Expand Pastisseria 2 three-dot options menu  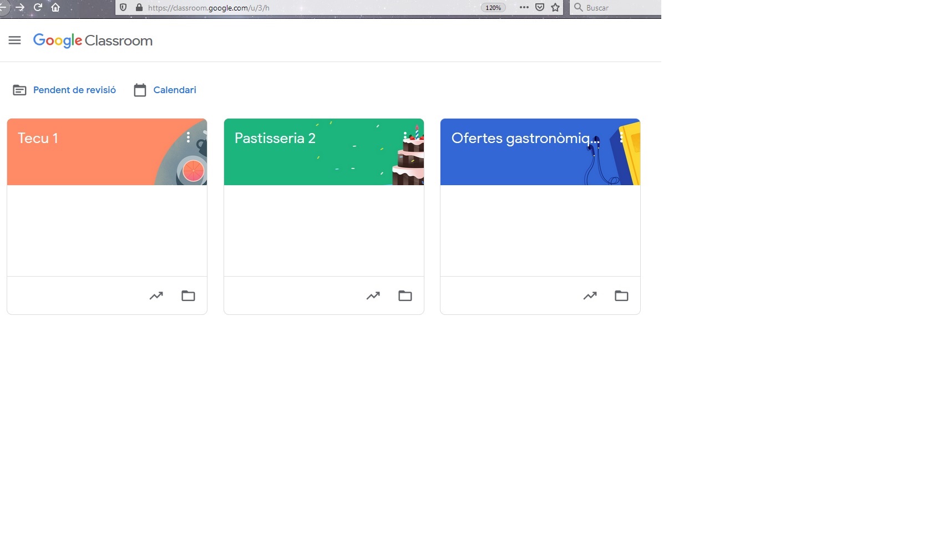[405, 137]
